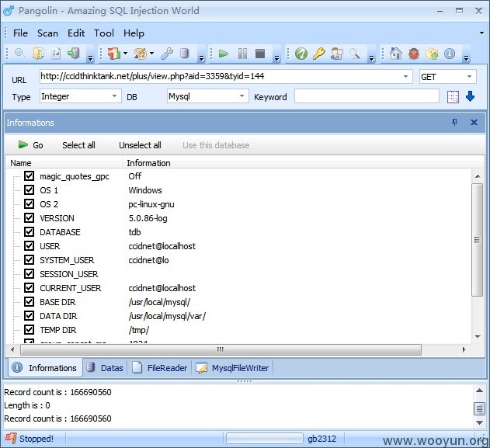Click the documents copy toolbar icon

click(38, 54)
